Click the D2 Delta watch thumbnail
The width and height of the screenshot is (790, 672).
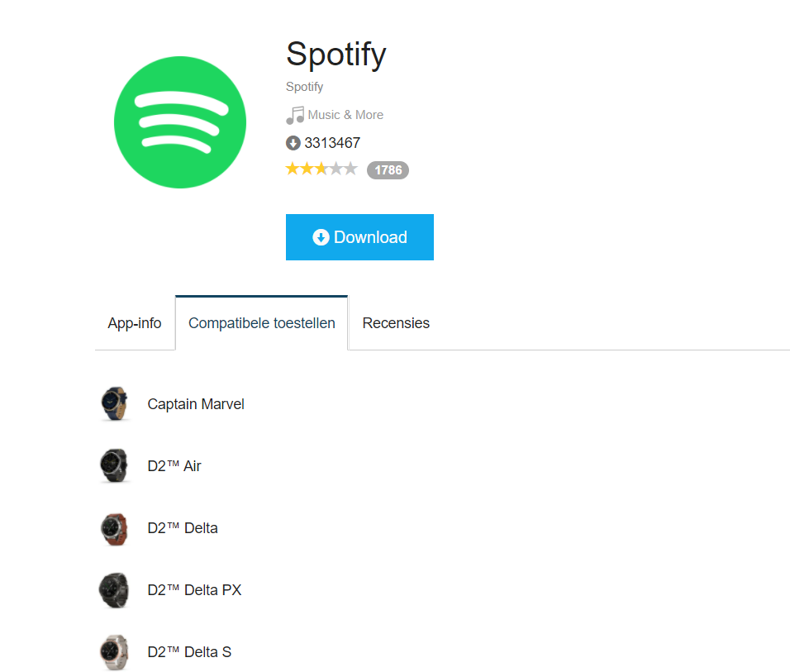tap(114, 528)
